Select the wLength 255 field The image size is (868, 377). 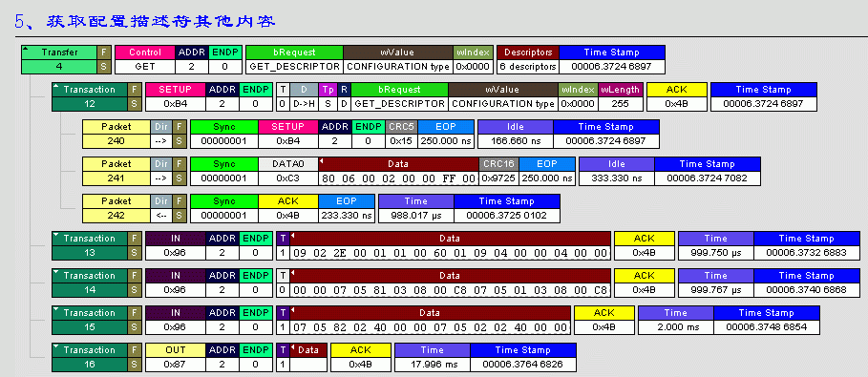(x=621, y=104)
